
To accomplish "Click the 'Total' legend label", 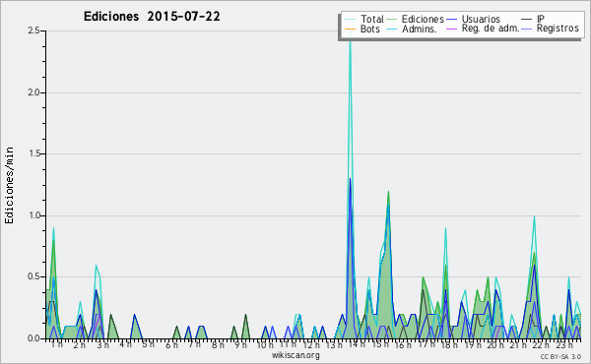I will [371, 19].
